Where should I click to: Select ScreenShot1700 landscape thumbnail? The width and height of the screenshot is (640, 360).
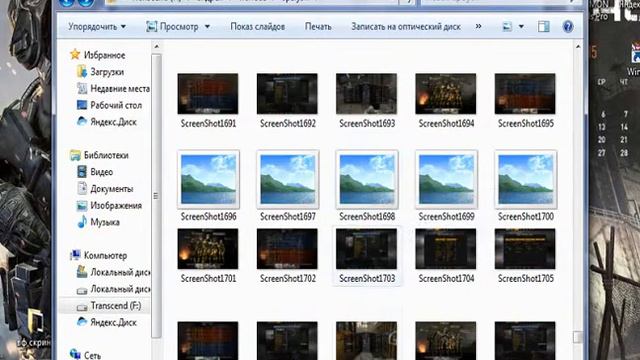(525, 180)
